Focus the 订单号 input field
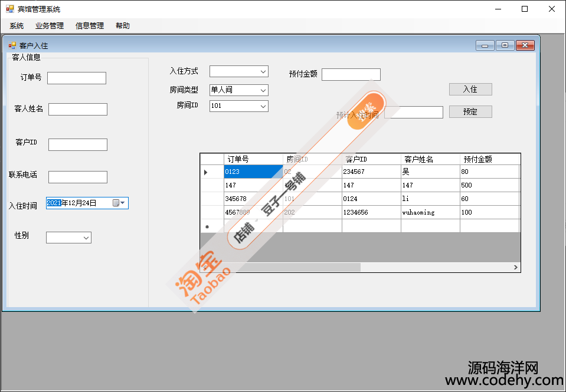Viewport: 566px width, 392px height. [77, 78]
